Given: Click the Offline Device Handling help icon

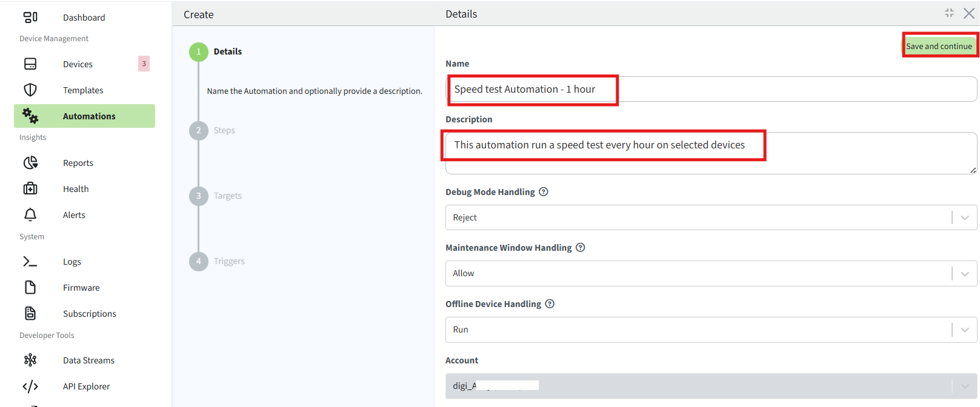Looking at the screenshot, I should (x=550, y=304).
